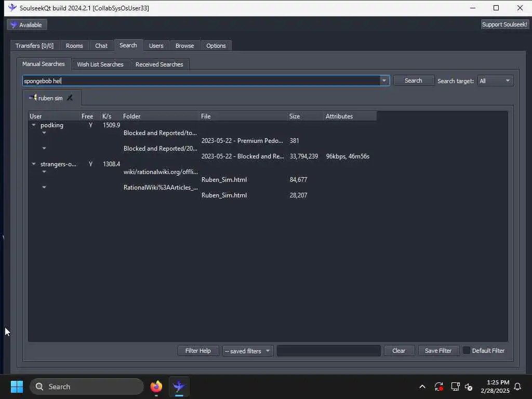Open the Windows Start menu
Viewport: 532px width, 399px height.
click(x=17, y=387)
